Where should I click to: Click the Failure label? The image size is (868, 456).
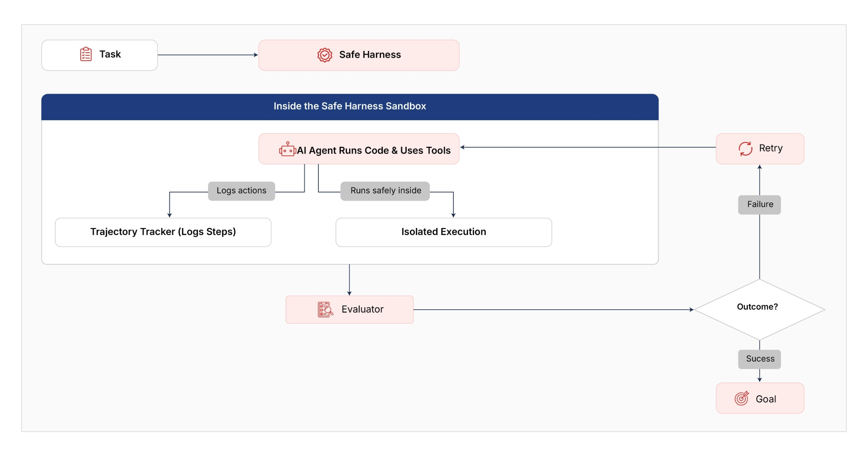[759, 205]
